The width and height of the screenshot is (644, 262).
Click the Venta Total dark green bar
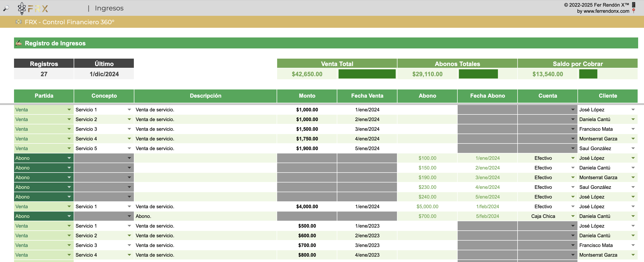point(367,74)
